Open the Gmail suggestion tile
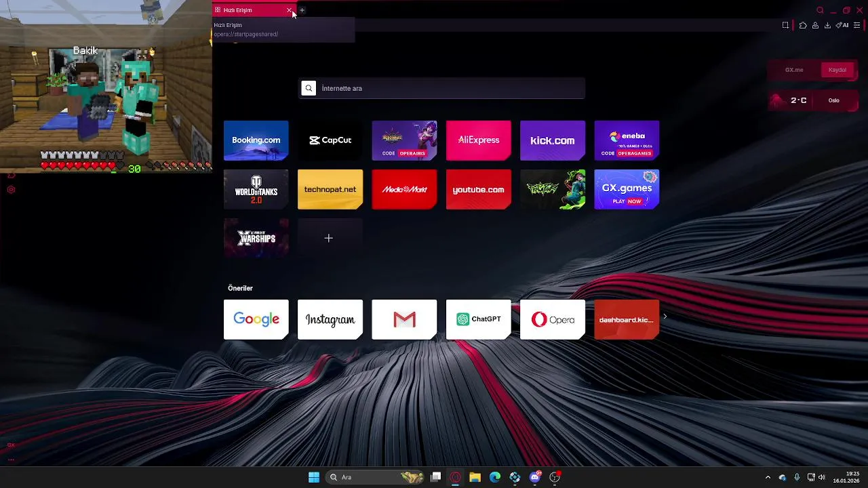 (404, 319)
